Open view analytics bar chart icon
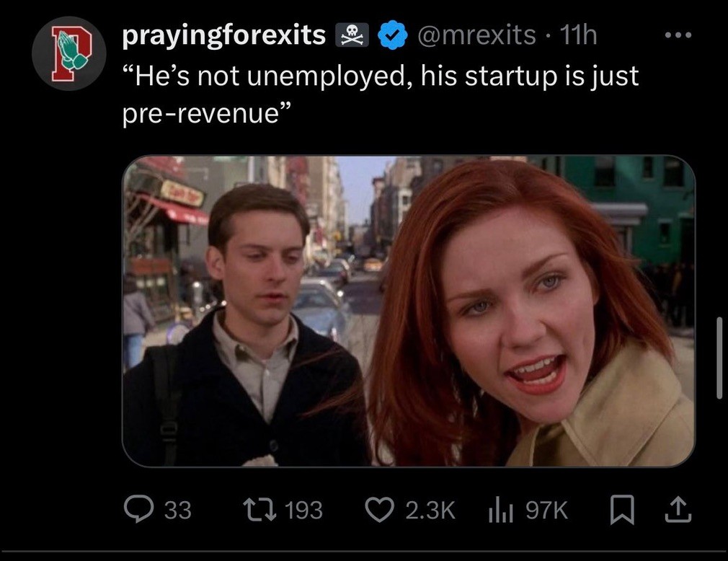 pos(500,510)
